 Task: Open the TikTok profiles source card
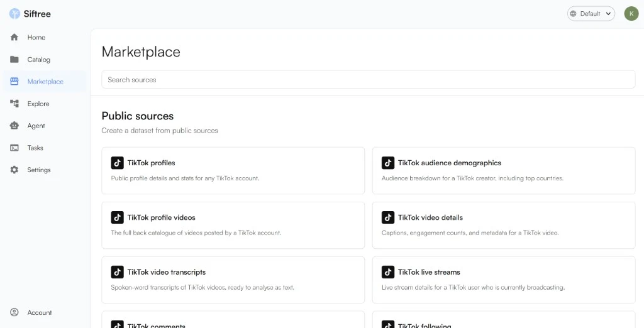click(233, 170)
